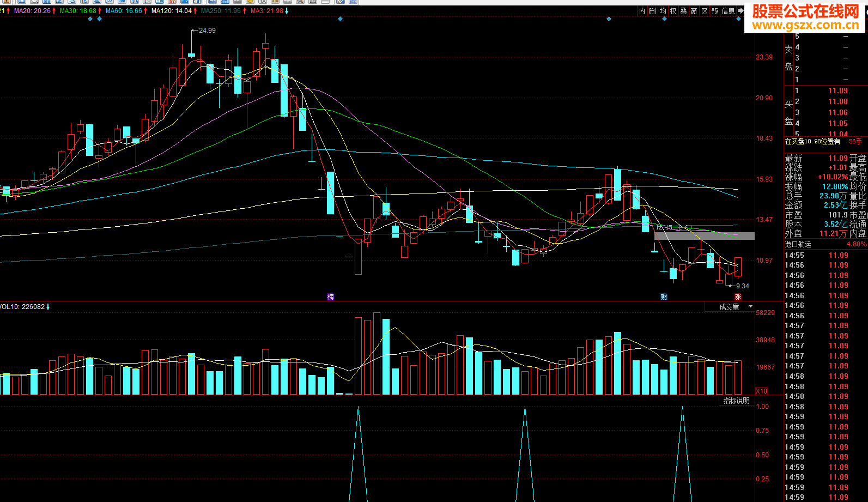This screenshot has height=502, width=868.
Task: Click the 区 interval statistics button
Action: coord(704,11)
